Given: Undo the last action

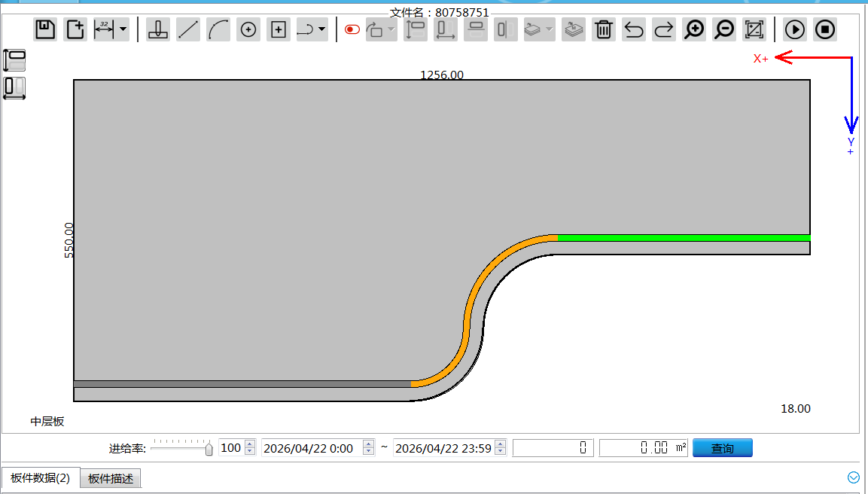Looking at the screenshot, I should pos(633,29).
